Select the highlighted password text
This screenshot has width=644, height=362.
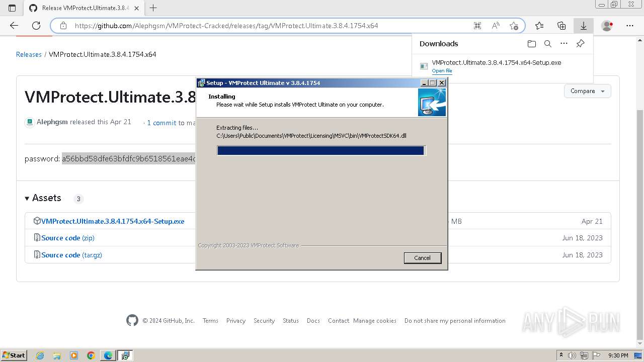coord(129,159)
